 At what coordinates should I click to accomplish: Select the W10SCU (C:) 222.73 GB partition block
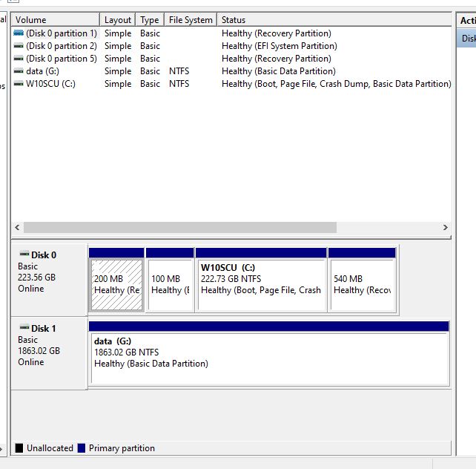(261, 280)
